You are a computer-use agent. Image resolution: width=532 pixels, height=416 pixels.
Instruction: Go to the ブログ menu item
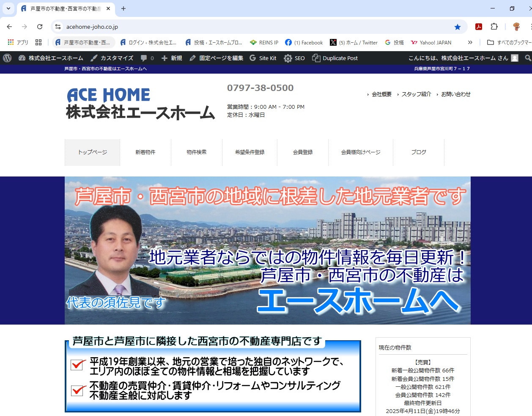click(419, 152)
